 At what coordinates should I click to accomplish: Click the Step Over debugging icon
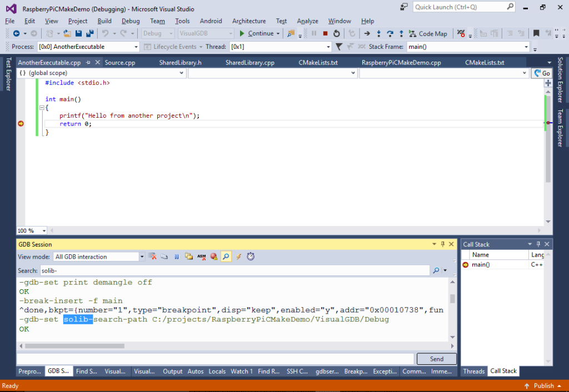point(390,33)
